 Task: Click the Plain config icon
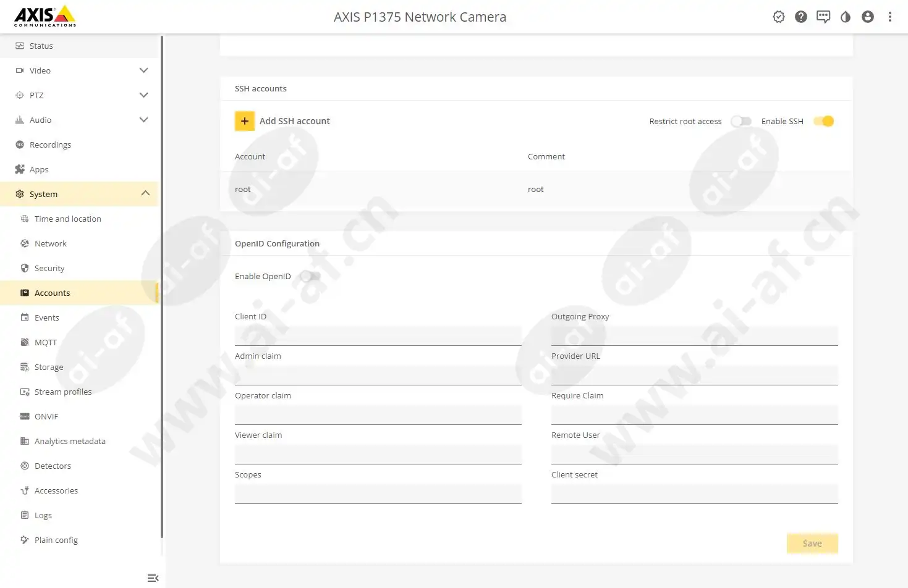coord(25,540)
